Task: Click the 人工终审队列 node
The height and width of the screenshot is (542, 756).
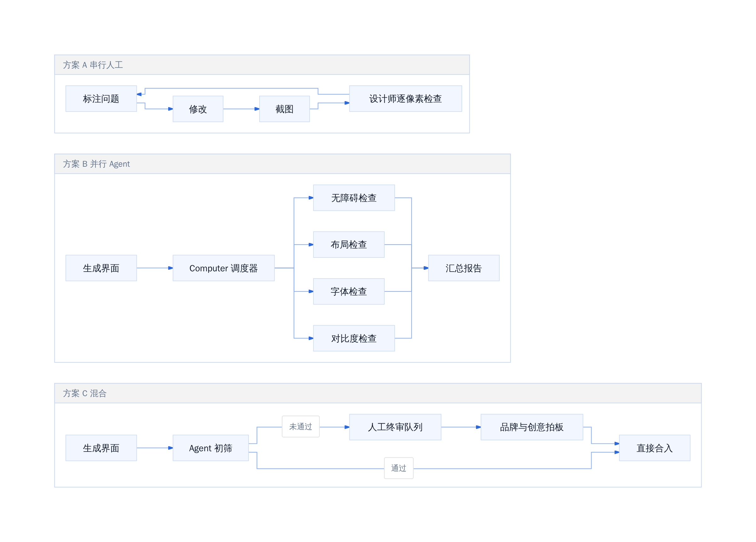Action: click(x=395, y=427)
